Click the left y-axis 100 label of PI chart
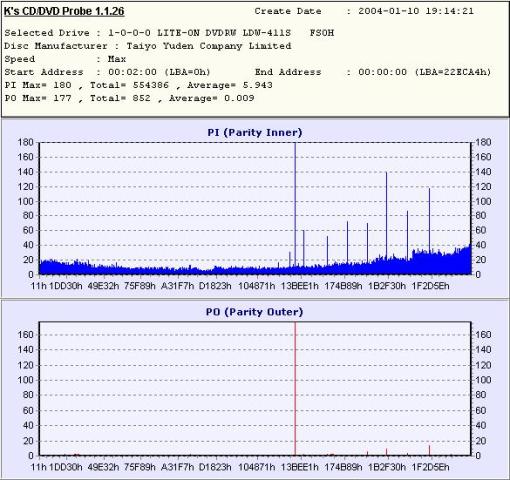 coord(26,201)
